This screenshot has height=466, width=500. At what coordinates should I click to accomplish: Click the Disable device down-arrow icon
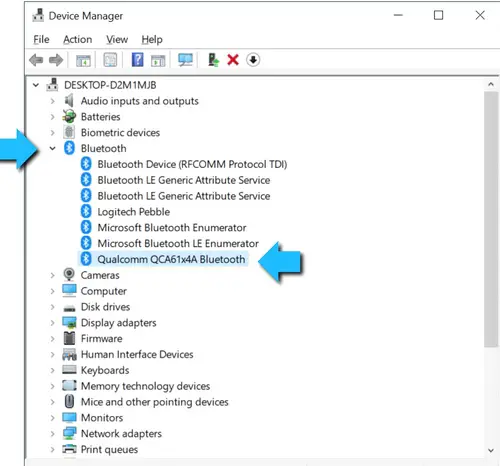(x=253, y=60)
